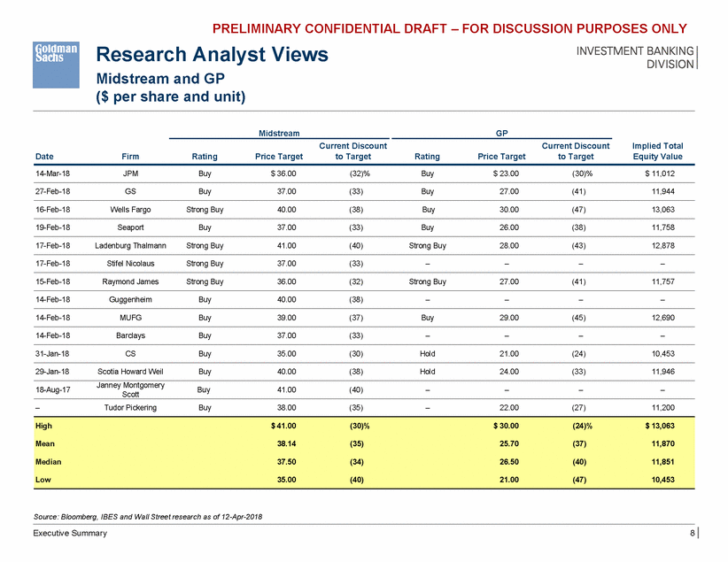Select JPM's '$ 36.00' Midstream price target

pos(283,173)
